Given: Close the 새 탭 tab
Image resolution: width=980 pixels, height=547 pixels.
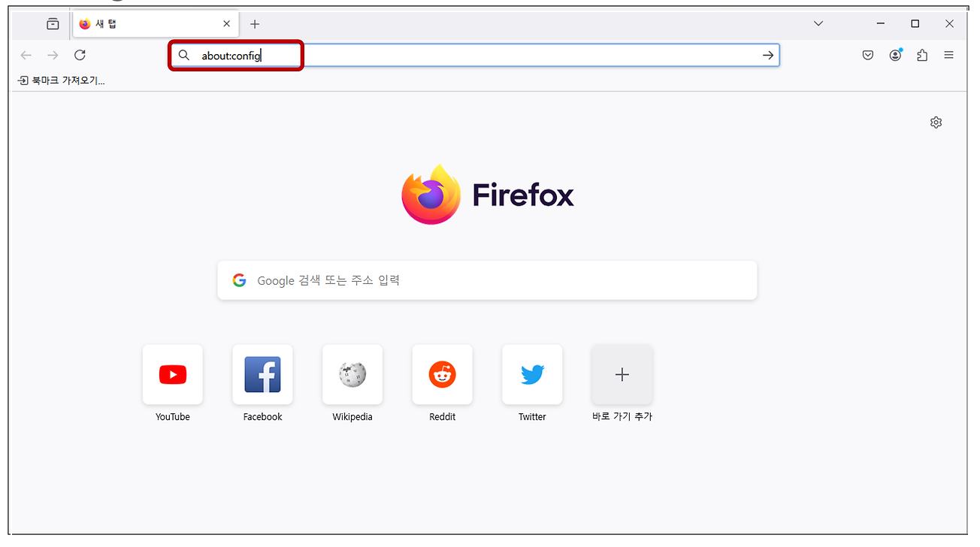Looking at the screenshot, I should pos(227,24).
